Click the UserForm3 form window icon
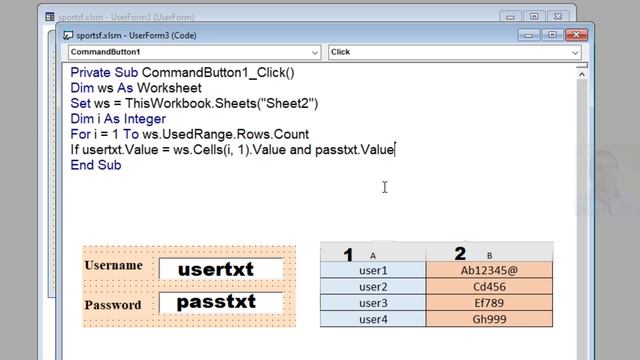 pos(50,17)
